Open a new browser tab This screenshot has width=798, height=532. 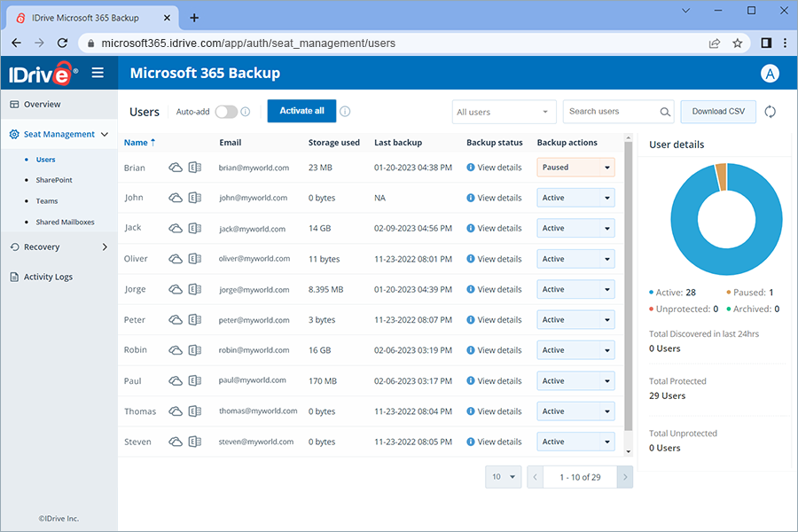pyautogui.click(x=194, y=18)
